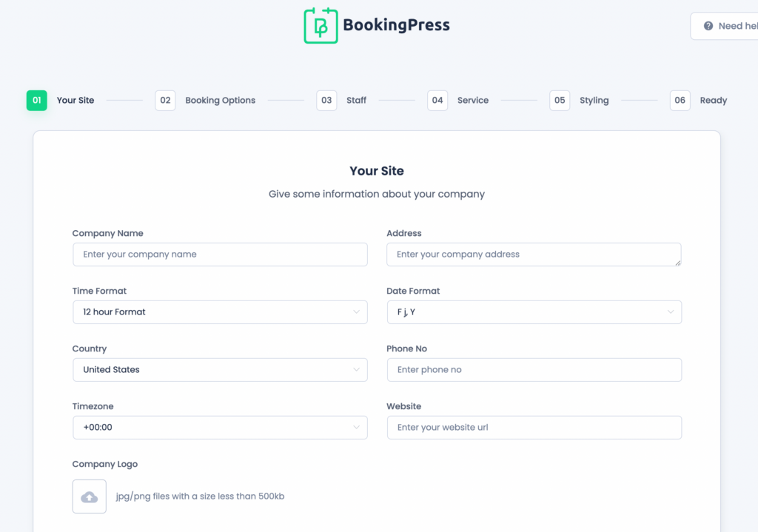
Task: Open the Date Format dropdown
Action: [x=534, y=312]
